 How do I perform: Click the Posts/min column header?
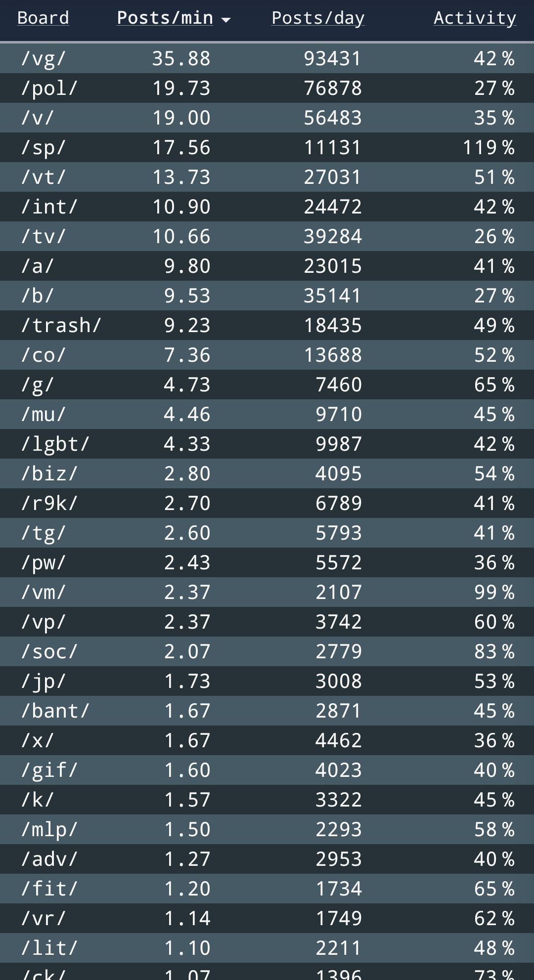point(165,18)
